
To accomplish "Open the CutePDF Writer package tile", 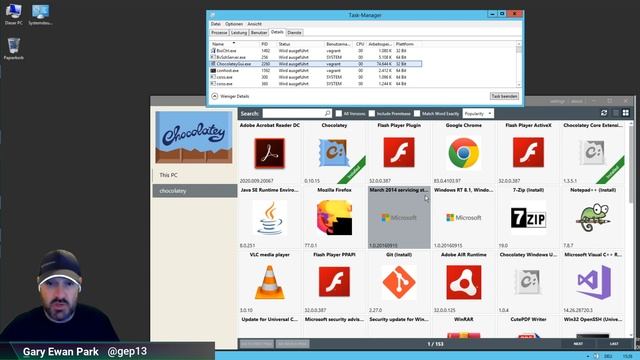I will click(528, 326).
